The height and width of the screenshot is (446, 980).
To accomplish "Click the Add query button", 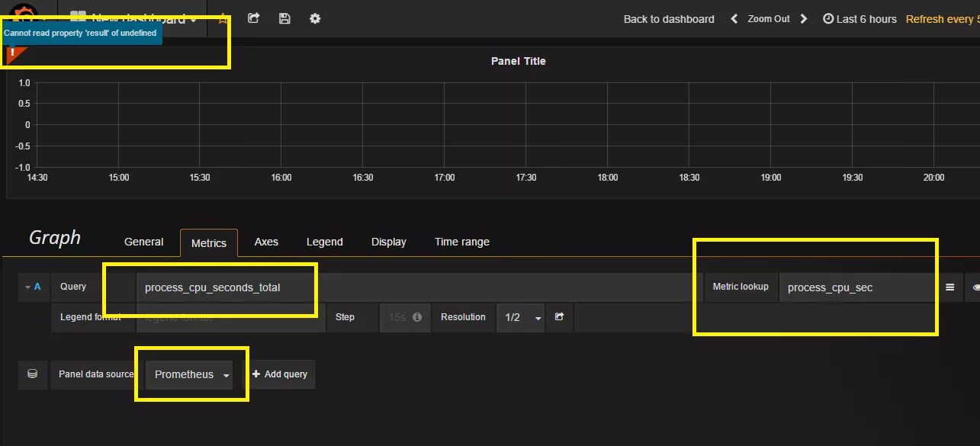I will click(281, 374).
